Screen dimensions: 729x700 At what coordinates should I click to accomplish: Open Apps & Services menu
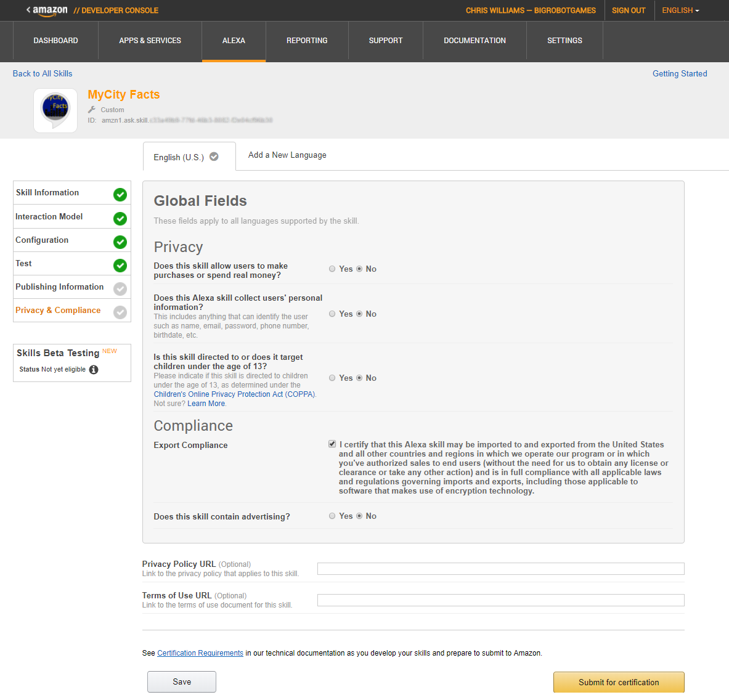click(x=150, y=41)
